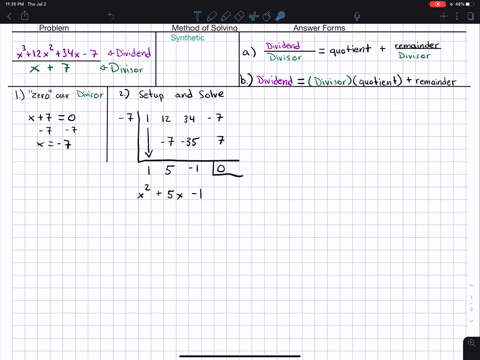Select the Text tool
Viewport: 480px width, 360px height.
tap(197, 16)
